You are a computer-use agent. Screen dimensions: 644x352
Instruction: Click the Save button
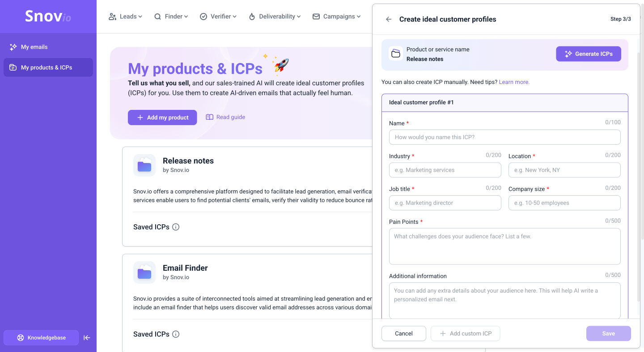(x=609, y=334)
